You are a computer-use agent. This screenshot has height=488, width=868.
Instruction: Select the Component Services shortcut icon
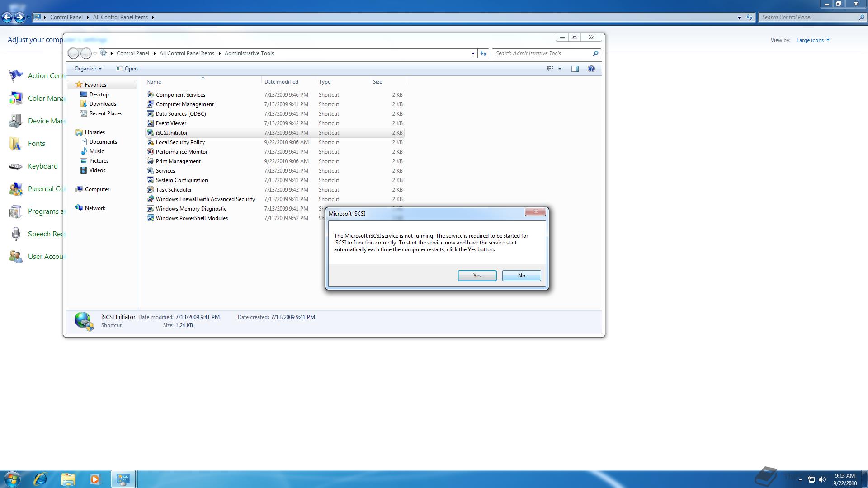coord(151,95)
